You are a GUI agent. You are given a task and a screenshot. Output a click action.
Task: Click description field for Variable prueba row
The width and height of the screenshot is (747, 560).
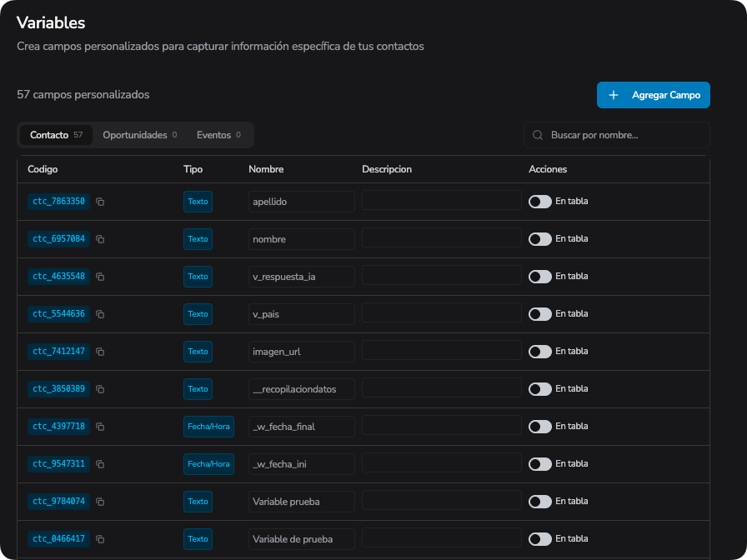[x=442, y=500]
